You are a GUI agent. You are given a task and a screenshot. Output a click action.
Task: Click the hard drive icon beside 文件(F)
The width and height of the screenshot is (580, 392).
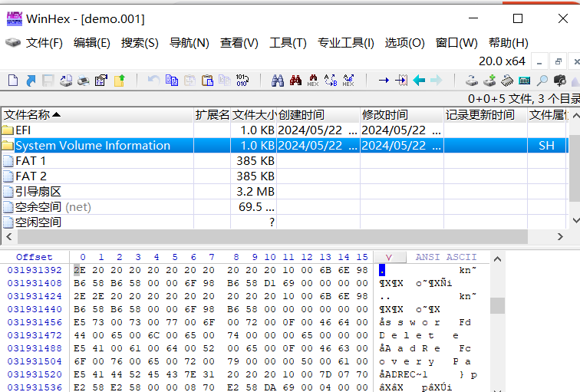coord(13,42)
